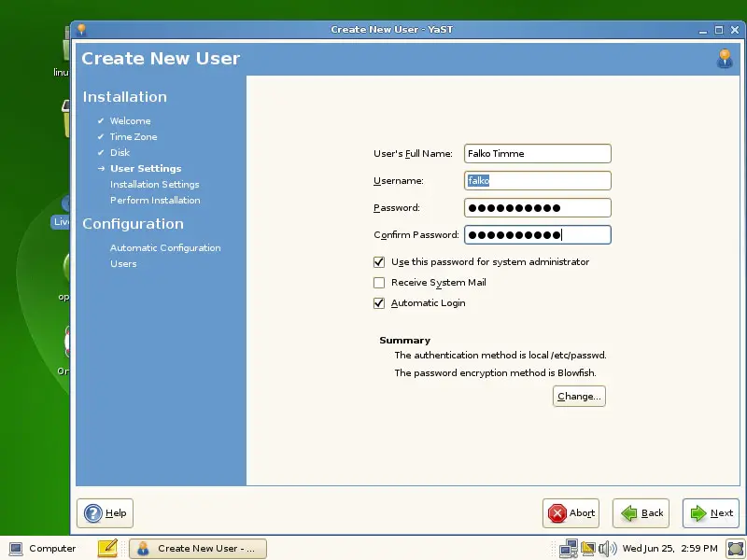Click the Tomboy notes icon in the taskbar

[x=107, y=548]
